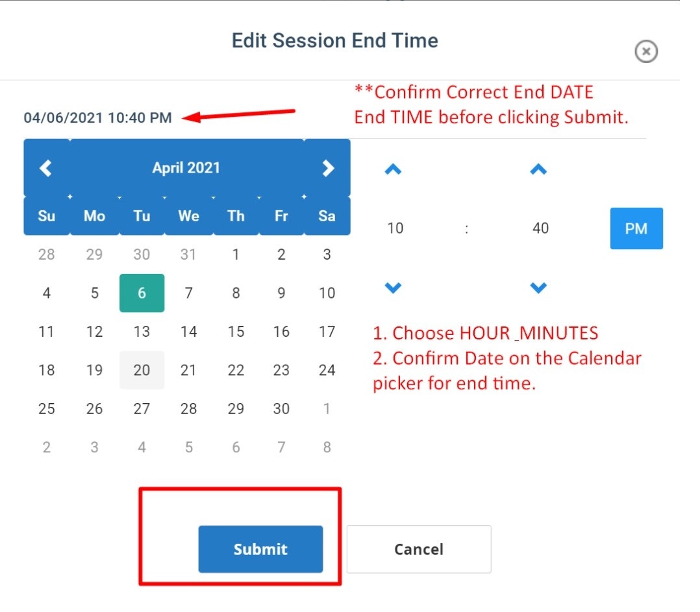This screenshot has width=700, height=612.
Task: Increase the minutes with up arrow
Action: (x=538, y=170)
